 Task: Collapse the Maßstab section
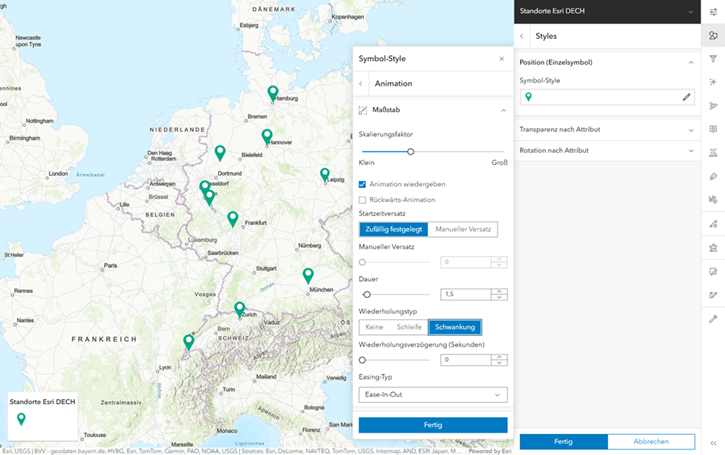(x=504, y=110)
